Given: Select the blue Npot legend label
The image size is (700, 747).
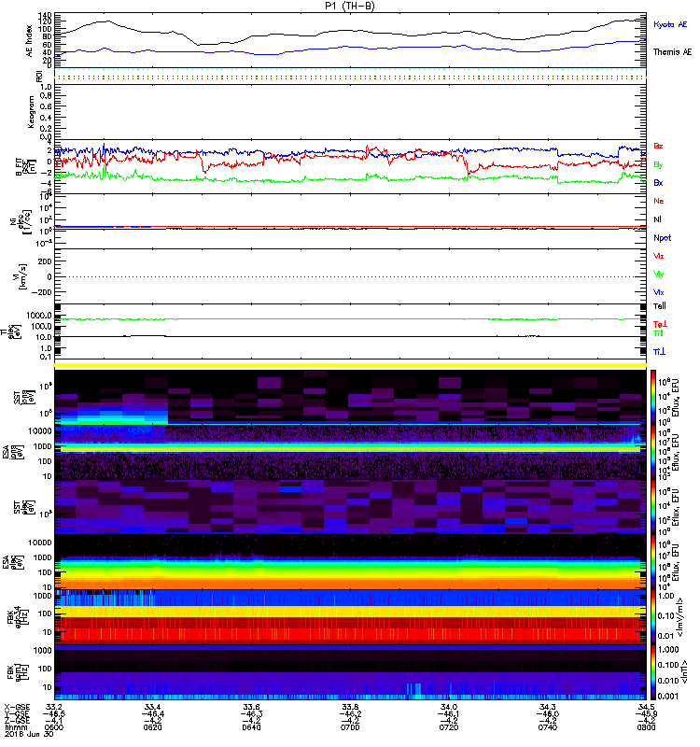Looking at the screenshot, I should tap(663, 238).
